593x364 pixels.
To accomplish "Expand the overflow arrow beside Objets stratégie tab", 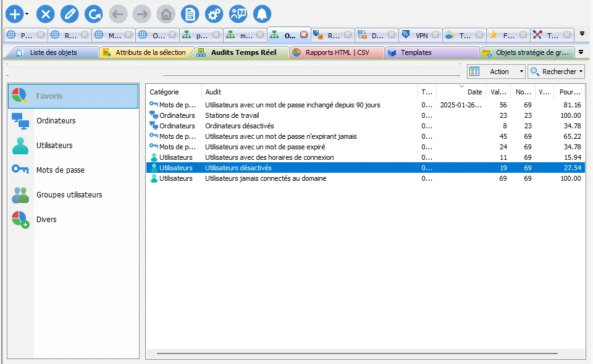I will (581, 52).
